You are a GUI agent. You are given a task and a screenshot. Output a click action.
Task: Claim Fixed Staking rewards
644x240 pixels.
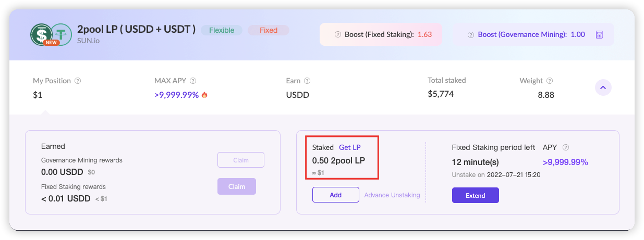point(237,186)
